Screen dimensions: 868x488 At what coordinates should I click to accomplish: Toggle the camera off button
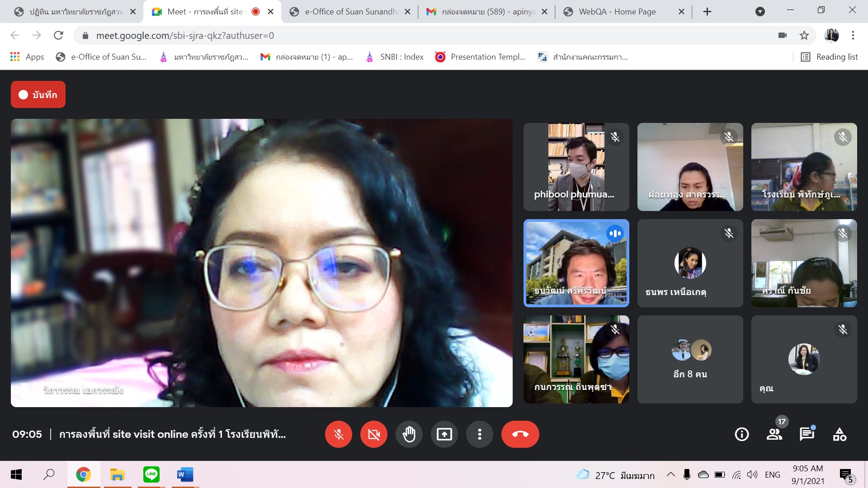pyautogui.click(x=373, y=434)
